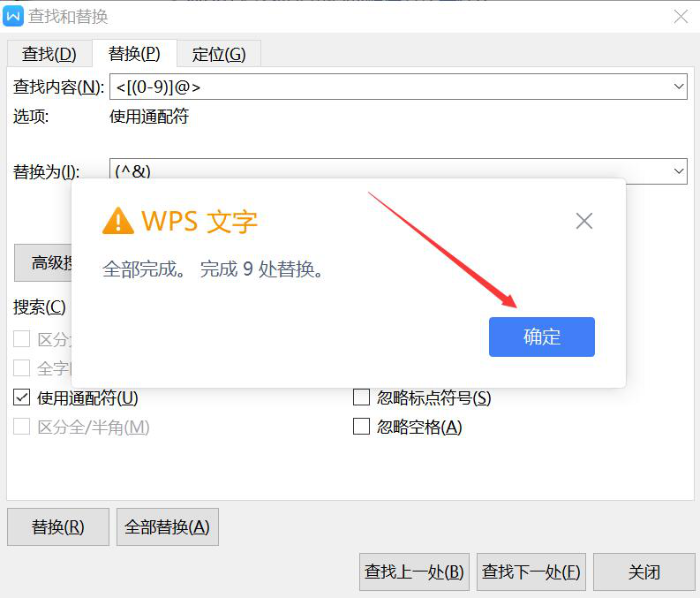
Task: Toggle 区分全/半角(M) checkbox
Action: click(21, 427)
